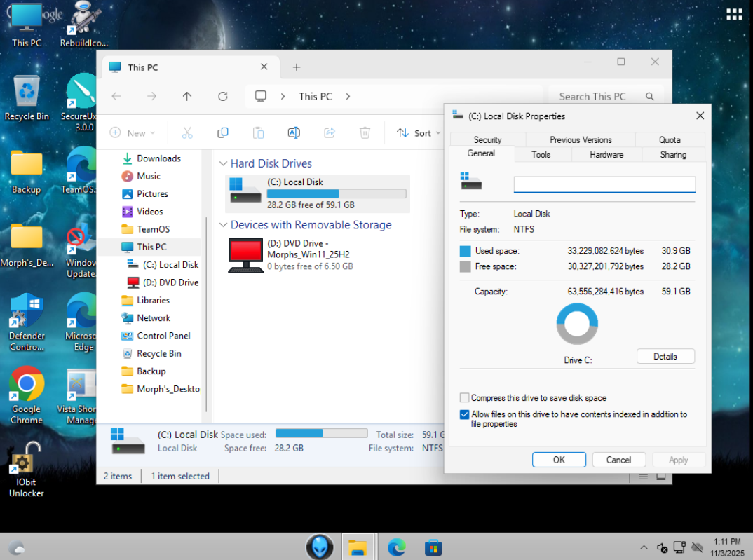
Task: Collapse Devices with Removable Storage group
Action: point(224,225)
